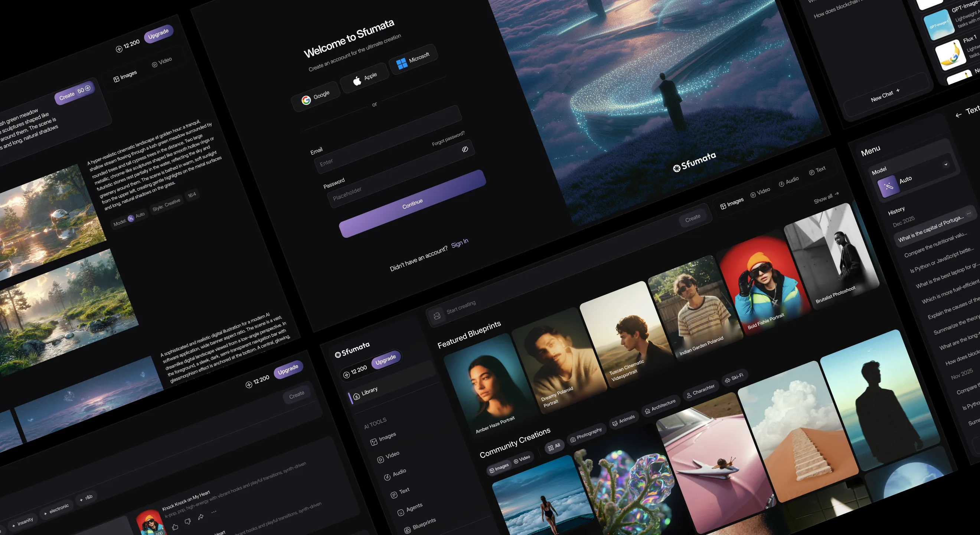Toggle Video under Community Creations
The width and height of the screenshot is (980, 535).
[x=522, y=459]
